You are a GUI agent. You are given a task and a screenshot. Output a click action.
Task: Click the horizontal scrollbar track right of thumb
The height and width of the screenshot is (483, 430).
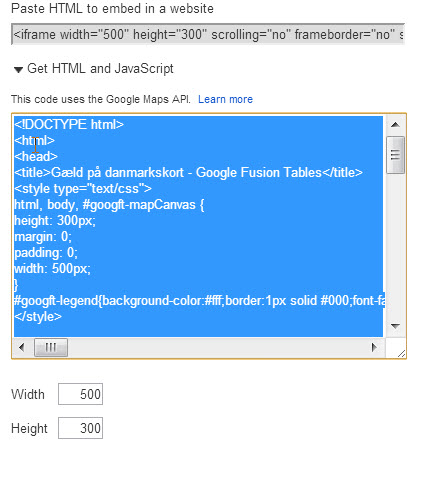pos(216,347)
